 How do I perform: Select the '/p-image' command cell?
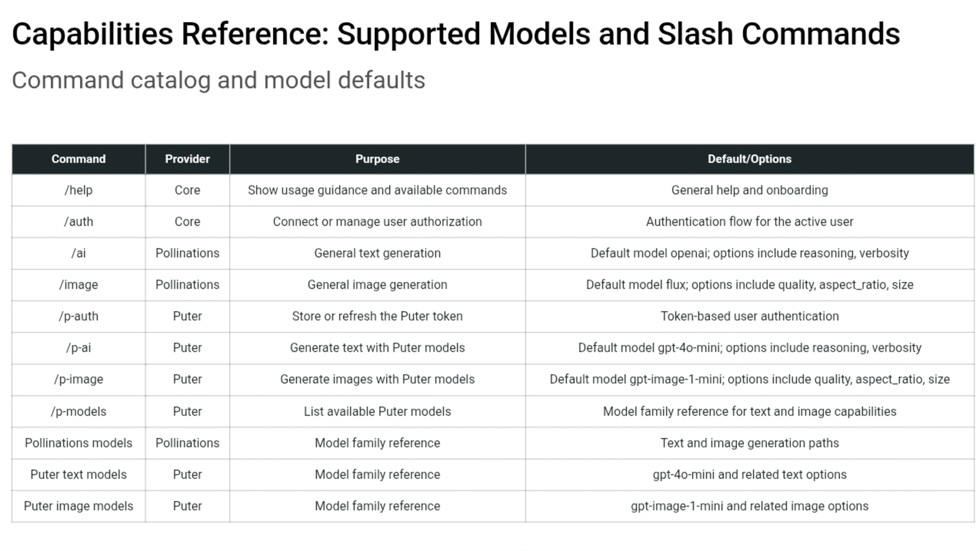(78, 379)
